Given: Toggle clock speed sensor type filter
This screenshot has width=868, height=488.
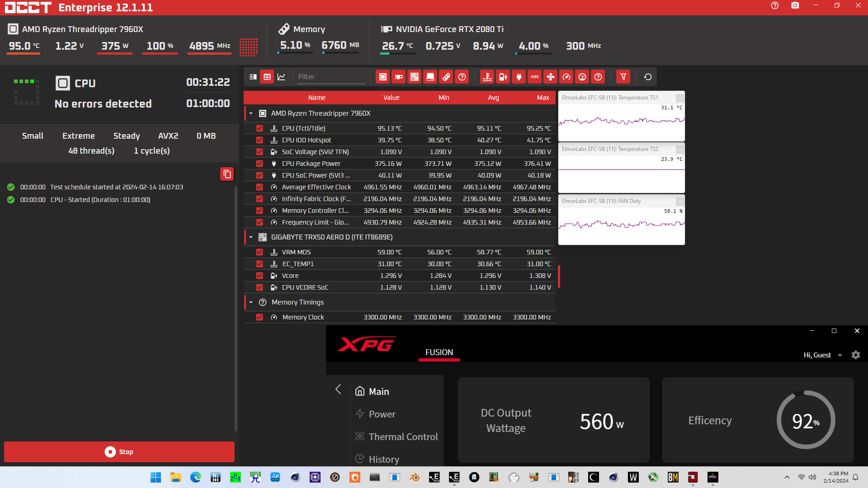Looking at the screenshot, I should coord(566,77).
